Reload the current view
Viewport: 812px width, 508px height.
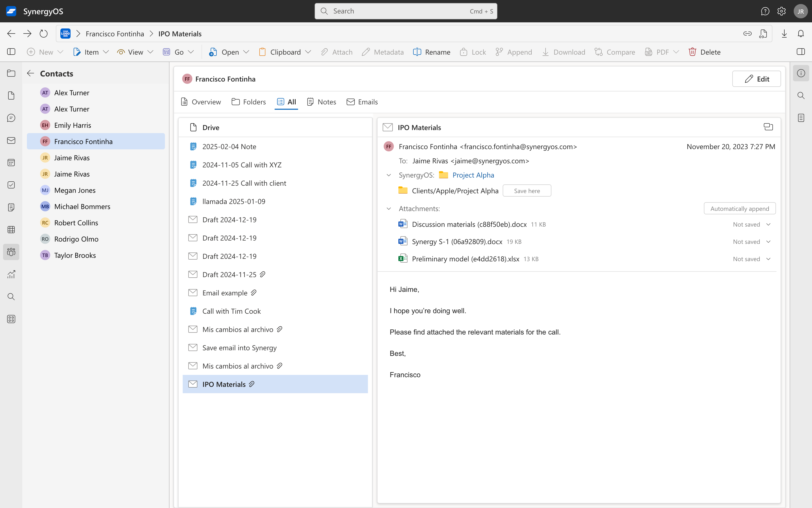click(44, 34)
